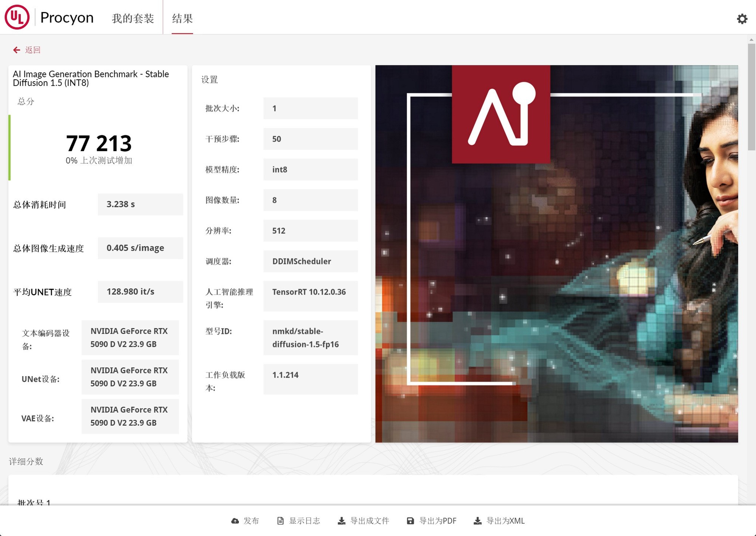
Task: Click the red back arrow icon
Action: (x=17, y=50)
